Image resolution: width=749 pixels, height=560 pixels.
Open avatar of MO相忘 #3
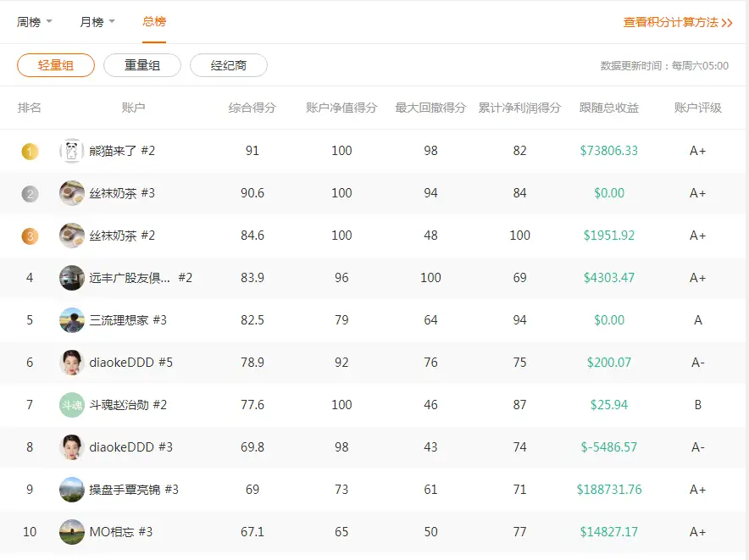click(72, 532)
